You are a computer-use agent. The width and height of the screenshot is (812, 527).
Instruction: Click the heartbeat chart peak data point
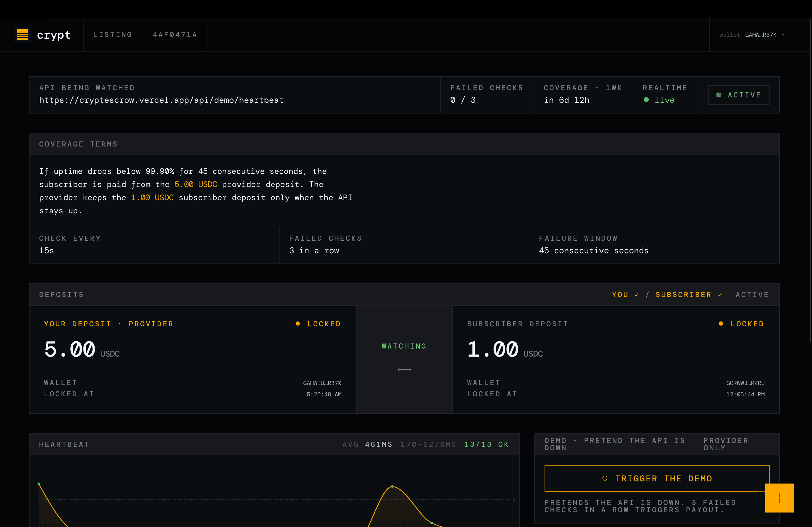[392, 486]
